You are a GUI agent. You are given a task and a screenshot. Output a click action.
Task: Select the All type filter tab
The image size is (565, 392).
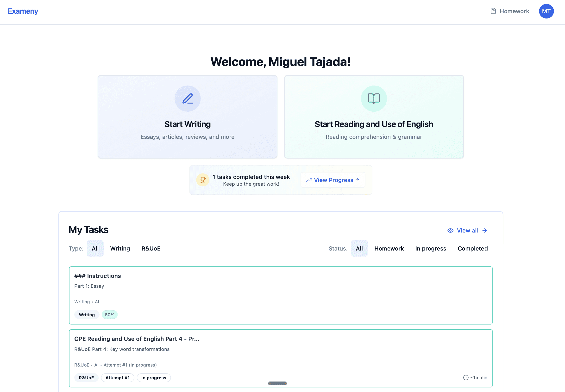coord(95,248)
